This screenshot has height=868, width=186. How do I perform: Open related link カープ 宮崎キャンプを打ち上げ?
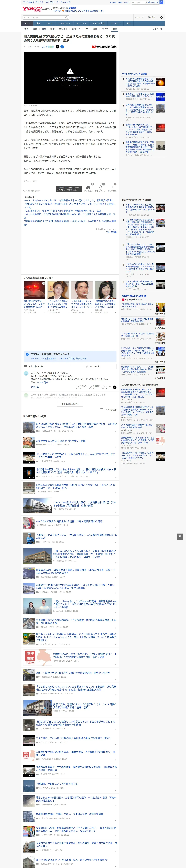pos(69,201)
